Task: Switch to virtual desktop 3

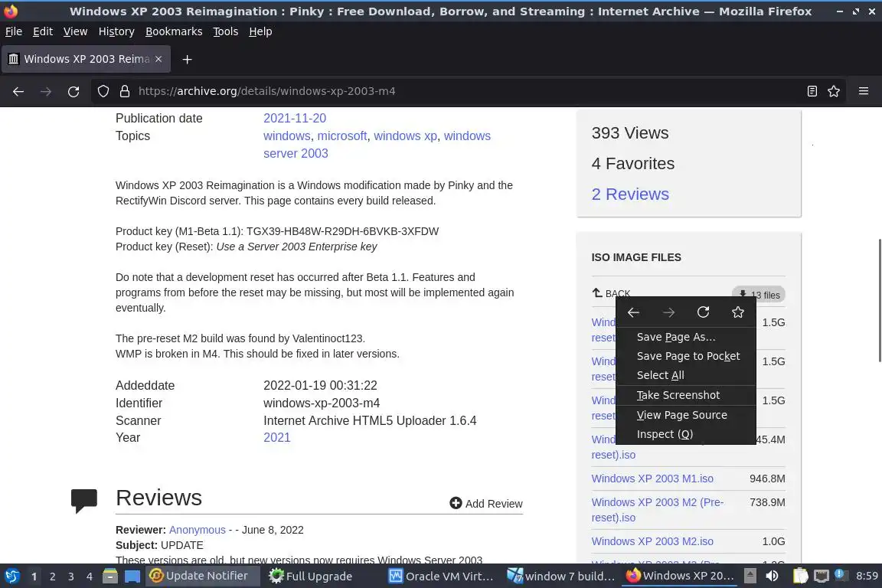Action: pyautogui.click(x=71, y=577)
